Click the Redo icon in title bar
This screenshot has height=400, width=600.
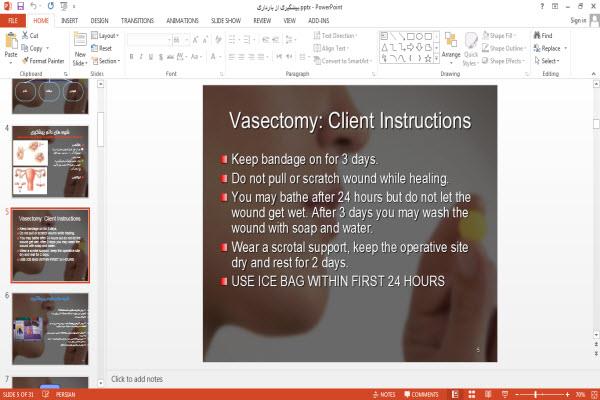[x=51, y=6]
